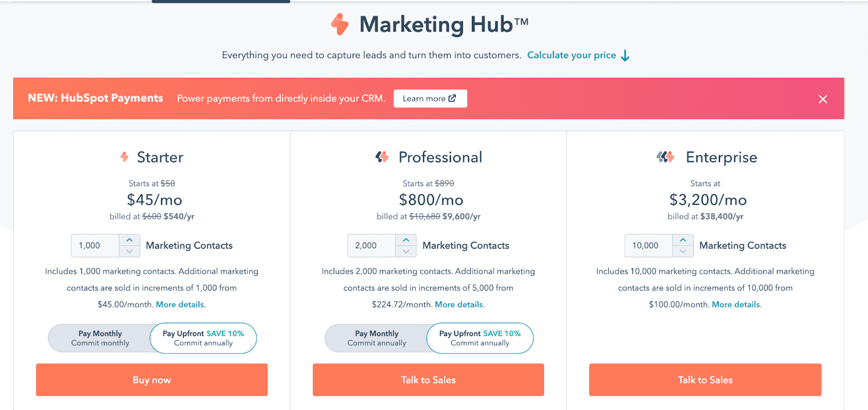Click the down arrow beside Calculate your price
The height and width of the screenshot is (410, 868).
[625, 55]
